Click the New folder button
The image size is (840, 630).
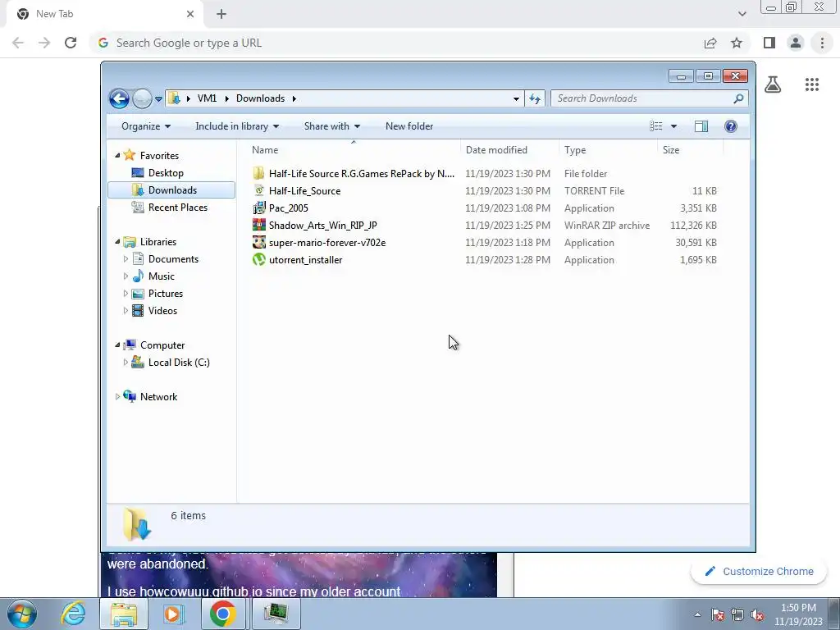pyautogui.click(x=409, y=126)
